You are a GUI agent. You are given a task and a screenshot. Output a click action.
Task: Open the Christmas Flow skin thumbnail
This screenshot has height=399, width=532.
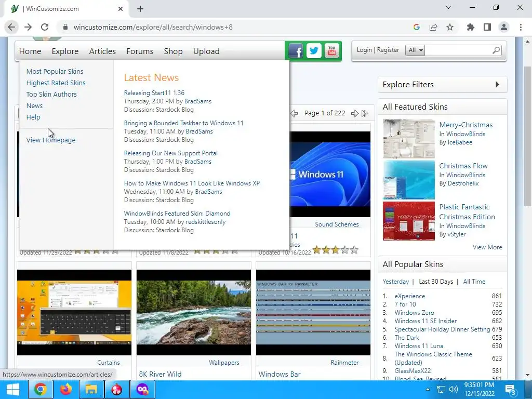click(x=408, y=180)
